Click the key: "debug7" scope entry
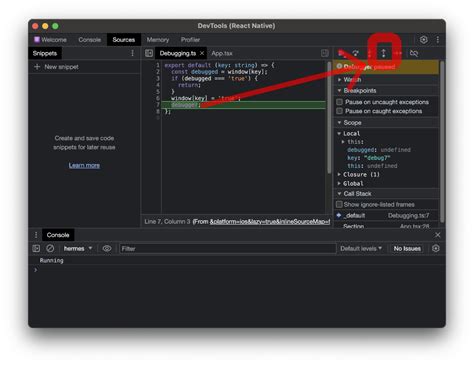The image size is (474, 365). (x=369, y=158)
